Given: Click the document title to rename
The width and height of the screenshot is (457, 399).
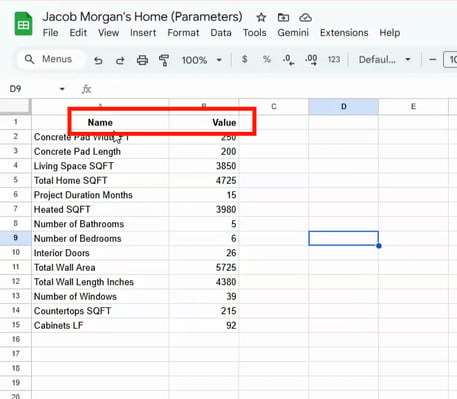Looking at the screenshot, I should 142,17.
